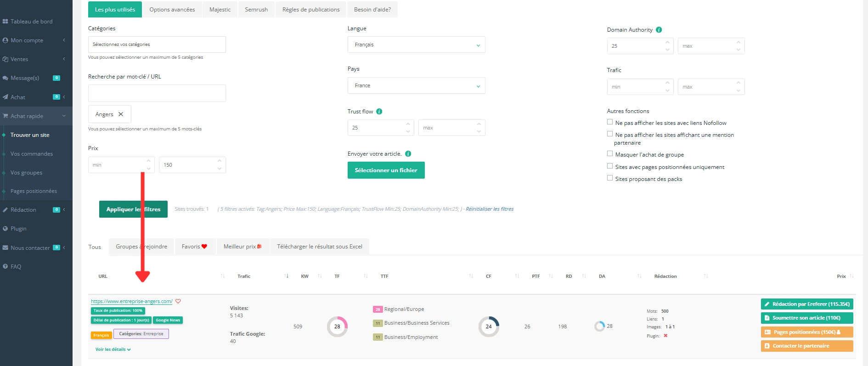Screen dimensions: 868x366
Task: Click info icon beside Envoyer votre article
Action: click(408, 154)
